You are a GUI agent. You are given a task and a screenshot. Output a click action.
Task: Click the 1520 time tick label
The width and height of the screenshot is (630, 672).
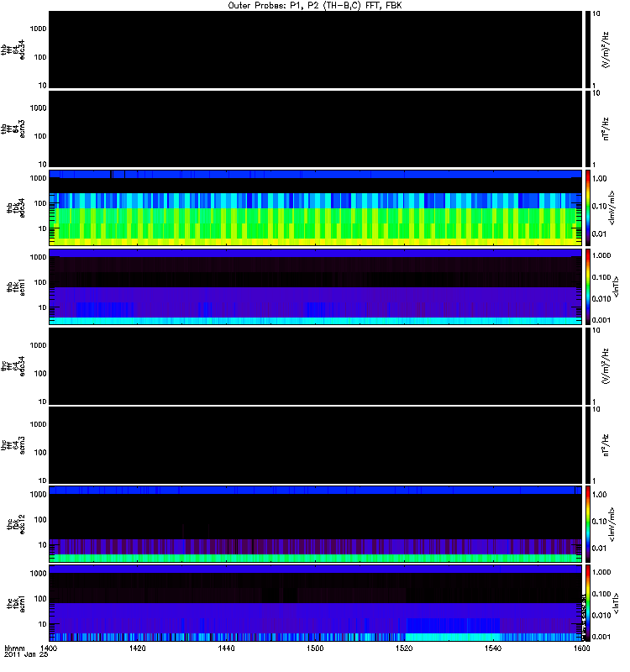pyautogui.click(x=404, y=648)
